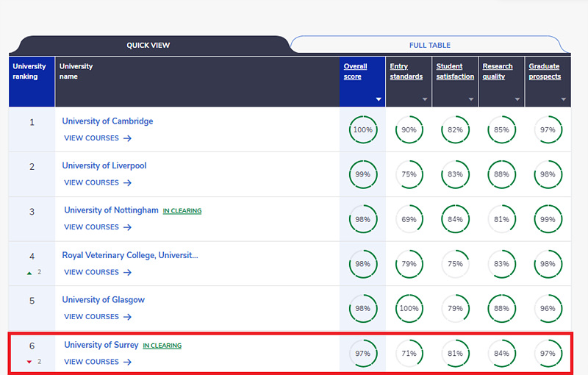Image resolution: width=588 pixels, height=375 pixels.
Task: Open Entry standards column sort arrow
Action: [x=425, y=99]
